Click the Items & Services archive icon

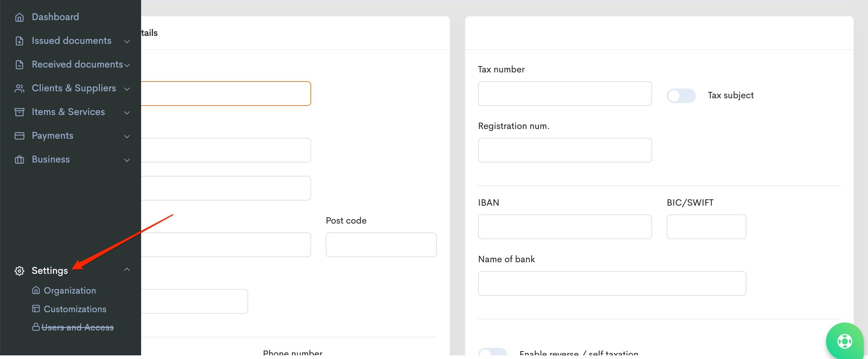[x=19, y=112]
